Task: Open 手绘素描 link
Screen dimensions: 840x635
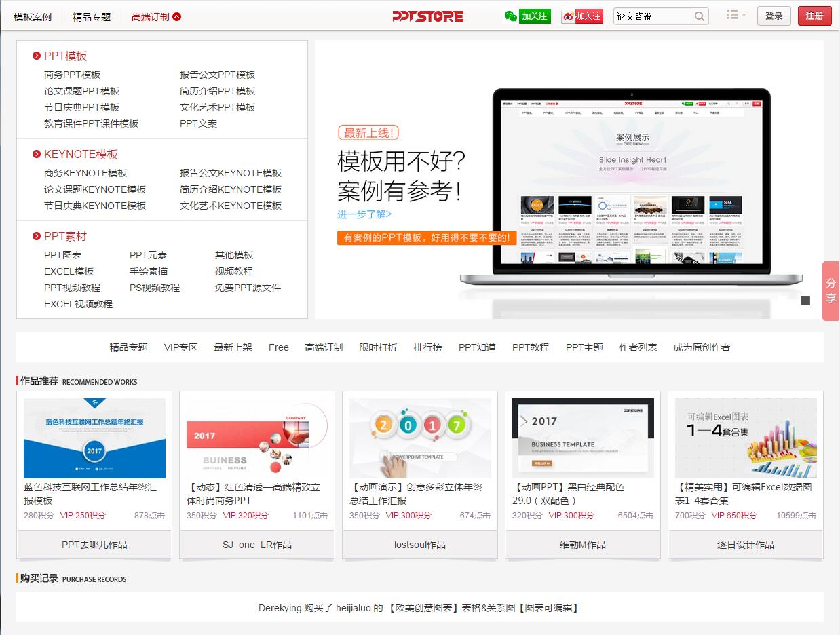Action: tap(149, 271)
